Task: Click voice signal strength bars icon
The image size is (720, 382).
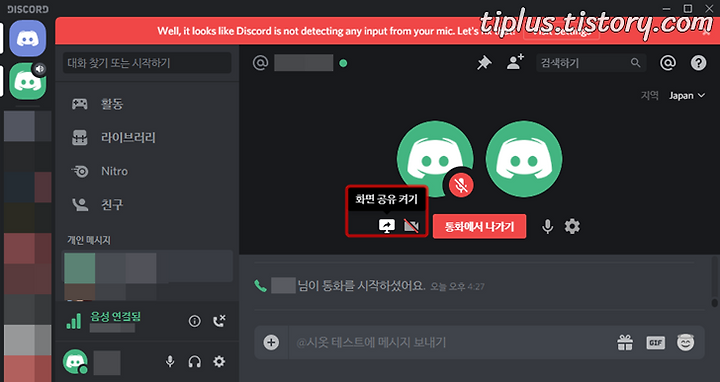Action: (x=73, y=321)
